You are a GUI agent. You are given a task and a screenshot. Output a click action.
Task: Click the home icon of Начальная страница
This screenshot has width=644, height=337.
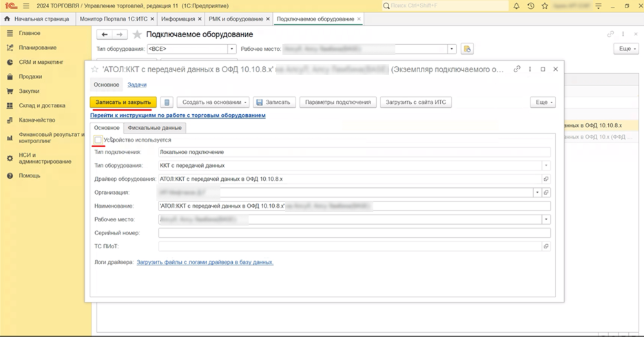click(x=7, y=19)
